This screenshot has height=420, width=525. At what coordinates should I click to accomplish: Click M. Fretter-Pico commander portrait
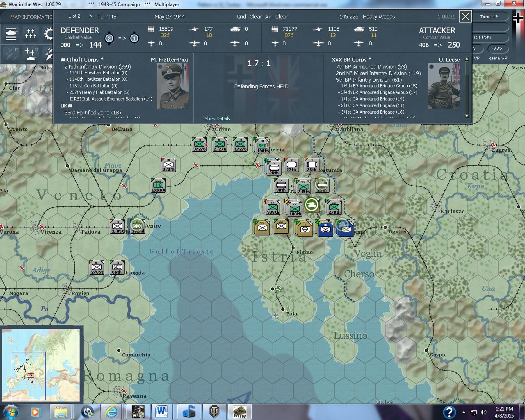(173, 86)
